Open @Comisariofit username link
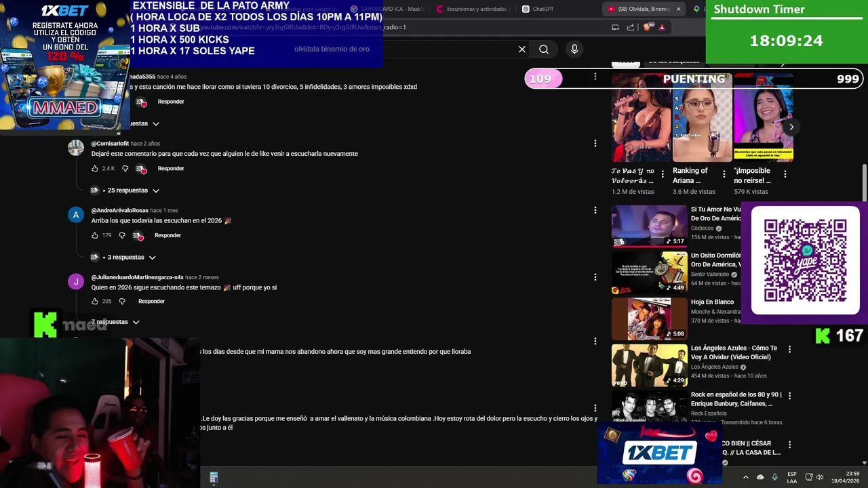Image resolution: width=868 pixels, height=488 pixels. [110, 144]
